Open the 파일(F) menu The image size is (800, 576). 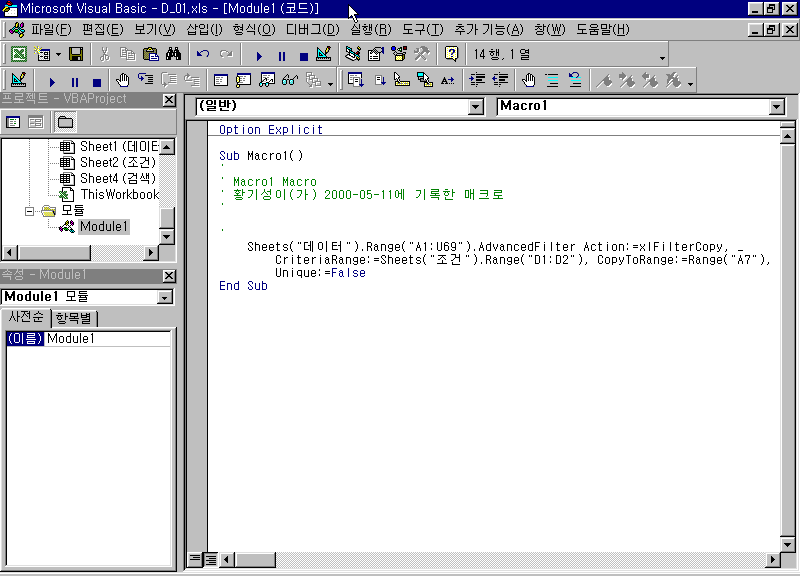point(51,30)
